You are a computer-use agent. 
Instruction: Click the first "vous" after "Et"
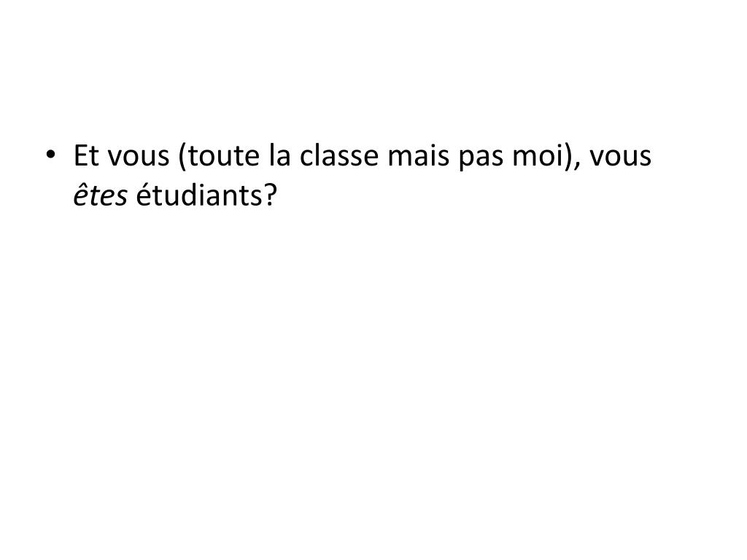tap(139, 158)
